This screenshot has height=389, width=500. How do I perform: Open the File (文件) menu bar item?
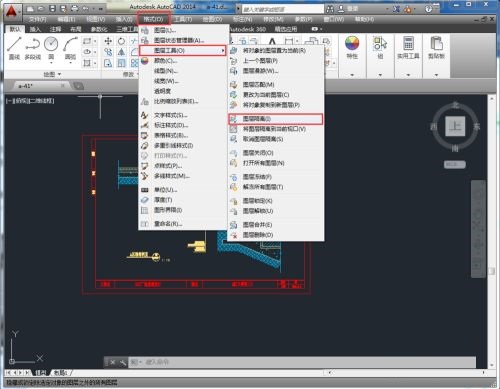point(37,19)
